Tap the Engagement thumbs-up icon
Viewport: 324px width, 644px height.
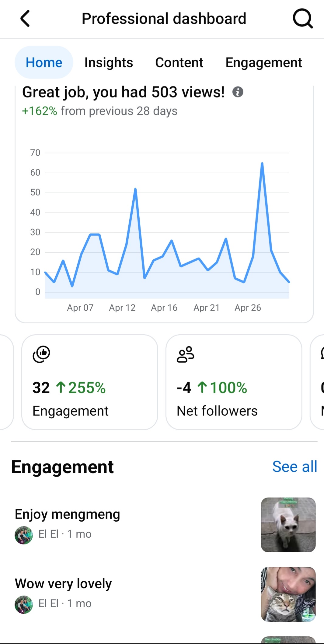pos(41,354)
